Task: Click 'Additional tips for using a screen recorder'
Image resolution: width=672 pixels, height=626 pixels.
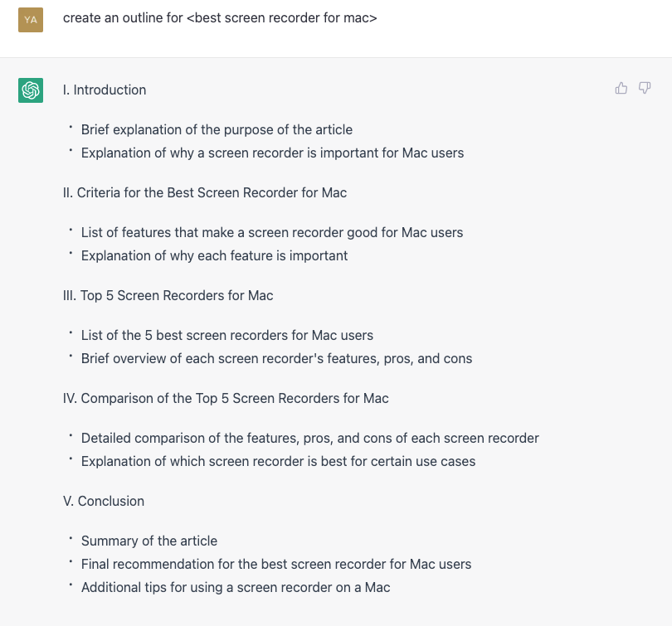Action: [236, 587]
